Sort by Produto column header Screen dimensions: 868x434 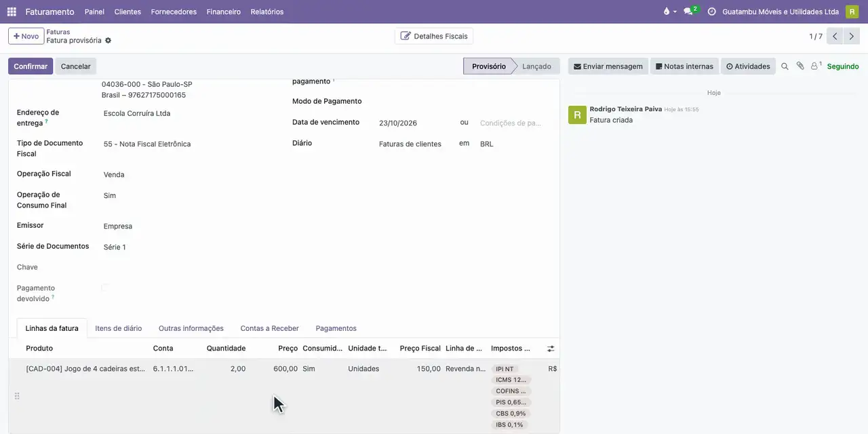(39, 349)
